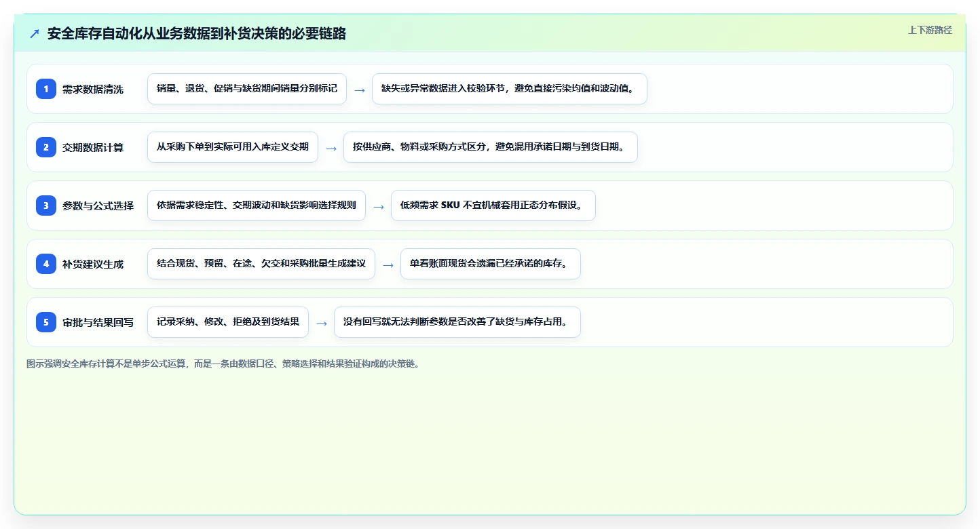Click the arrow icon beside the main title
The width and height of the screenshot is (980, 529).
point(35,34)
